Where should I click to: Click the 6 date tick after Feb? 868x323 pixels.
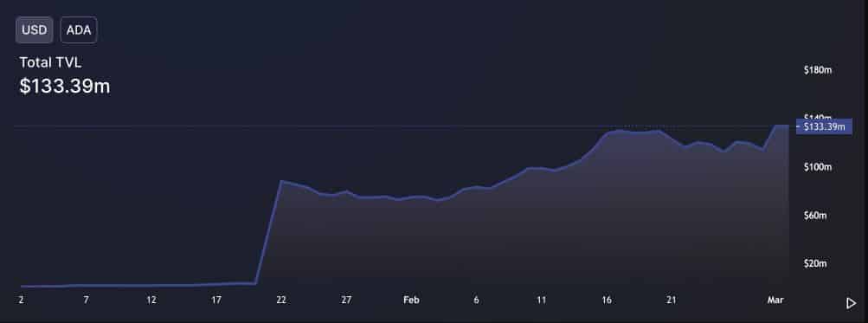click(476, 300)
